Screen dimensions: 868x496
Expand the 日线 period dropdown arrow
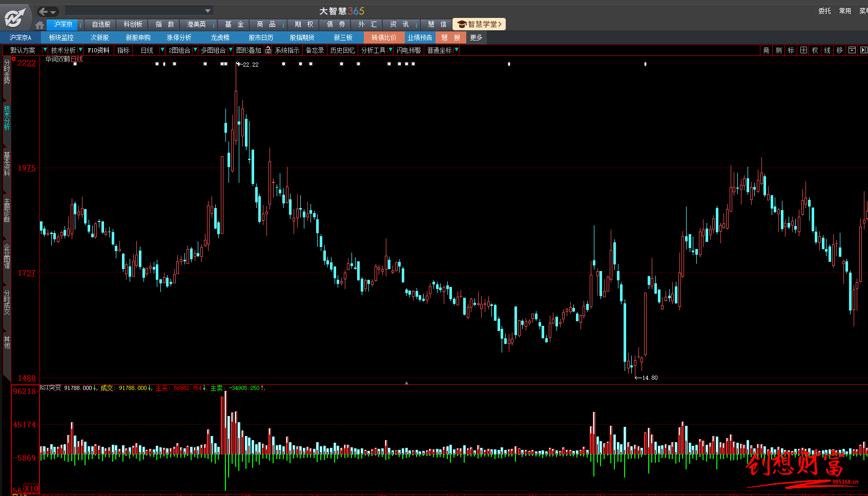pos(162,50)
